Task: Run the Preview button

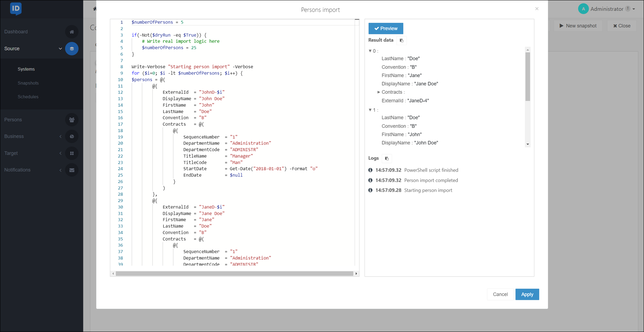Action: pos(386,28)
